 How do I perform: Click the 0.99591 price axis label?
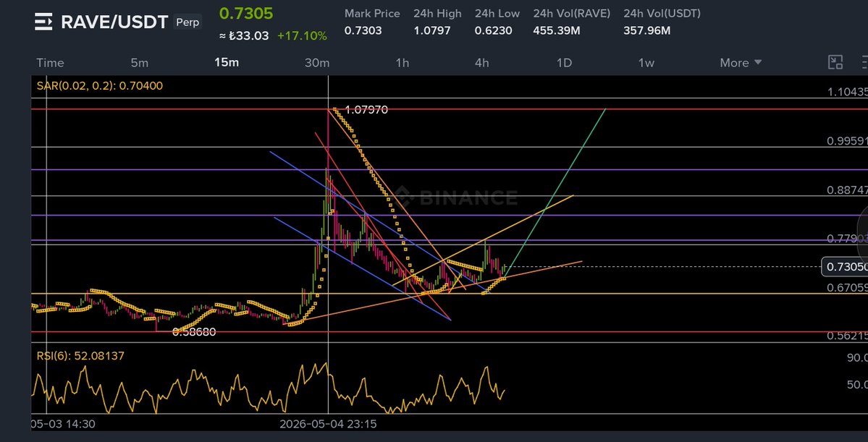(847, 141)
